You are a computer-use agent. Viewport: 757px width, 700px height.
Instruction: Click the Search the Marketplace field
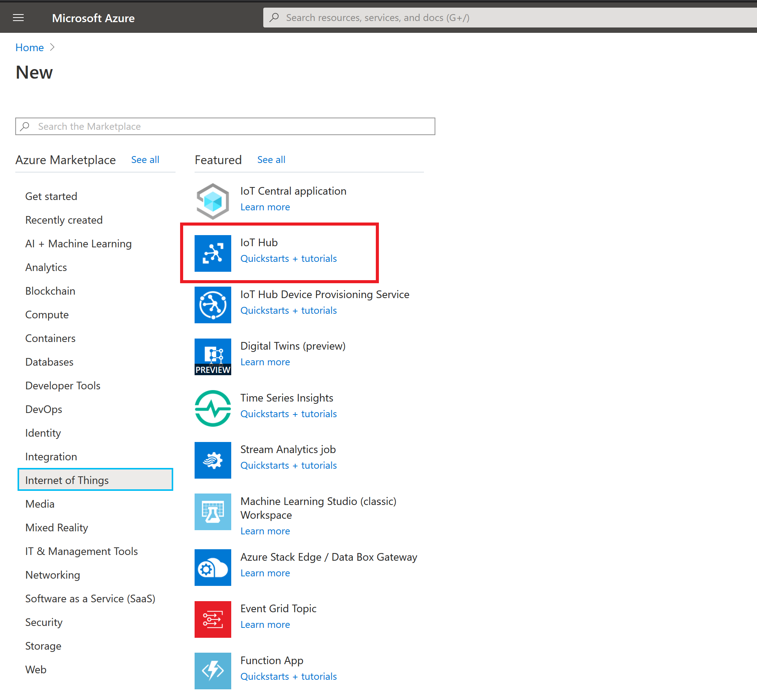[225, 126]
